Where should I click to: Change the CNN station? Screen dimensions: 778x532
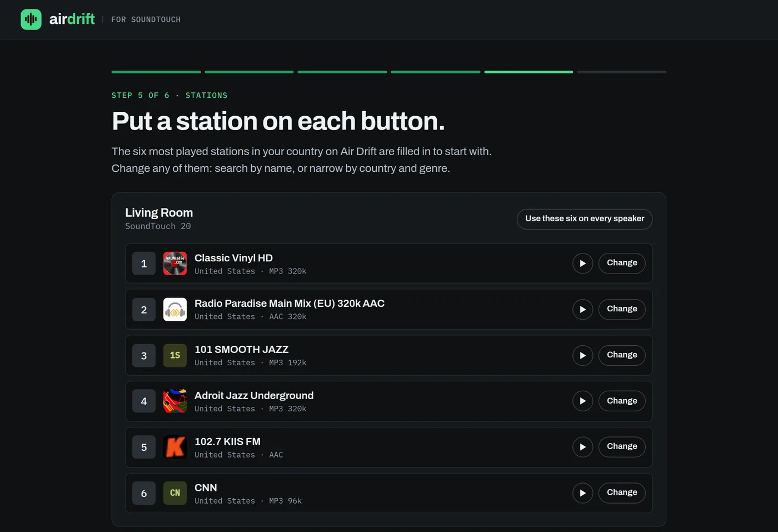(622, 493)
